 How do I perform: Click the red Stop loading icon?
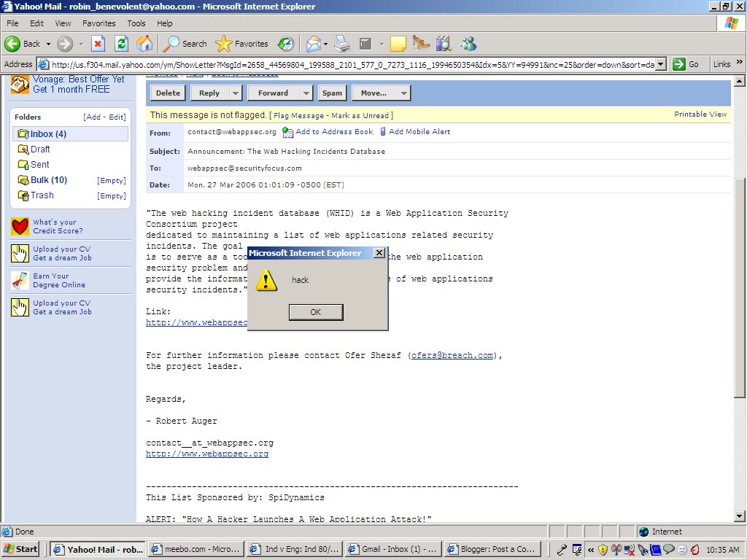(98, 44)
